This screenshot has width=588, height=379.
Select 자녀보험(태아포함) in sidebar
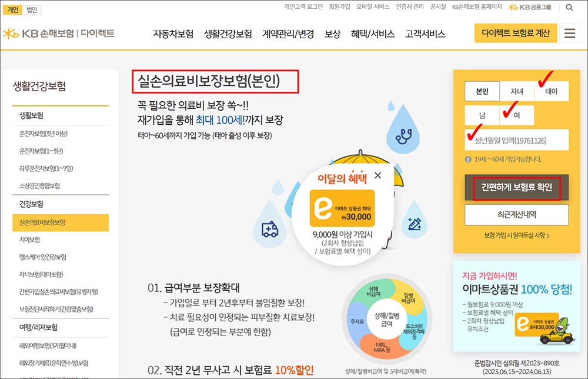point(41,274)
